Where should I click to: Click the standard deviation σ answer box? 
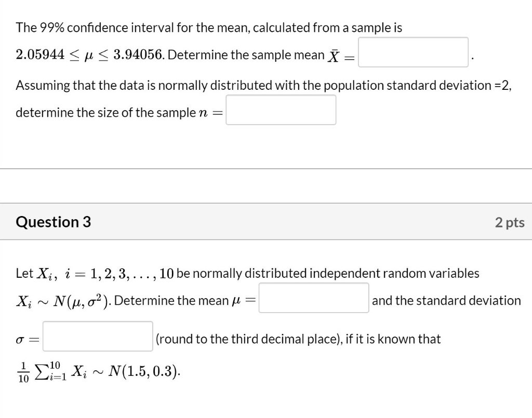click(97, 338)
